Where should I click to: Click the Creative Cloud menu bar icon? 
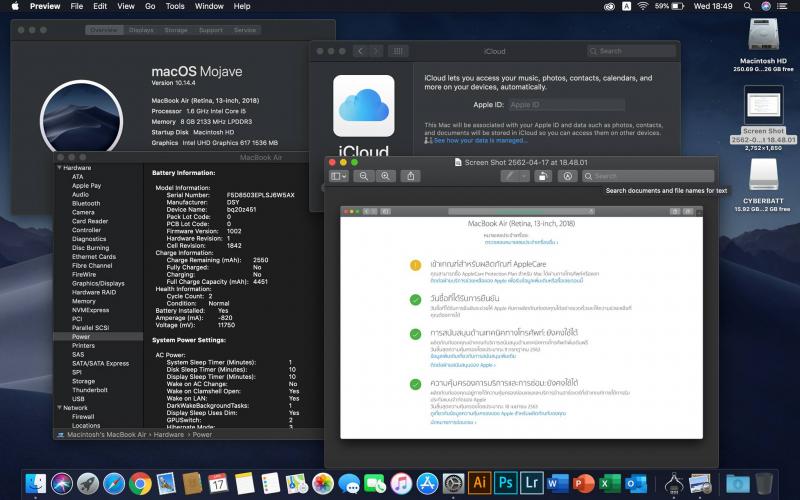pos(609,6)
